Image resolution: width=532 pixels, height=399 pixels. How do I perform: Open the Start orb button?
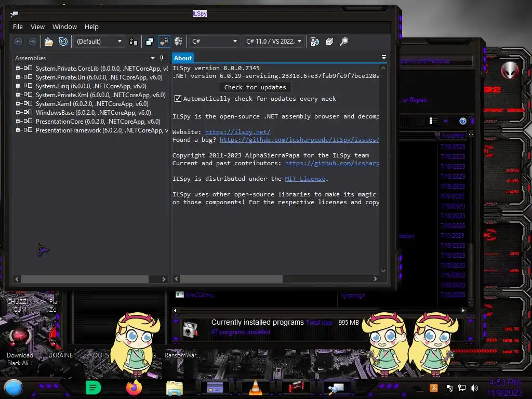click(x=13, y=388)
